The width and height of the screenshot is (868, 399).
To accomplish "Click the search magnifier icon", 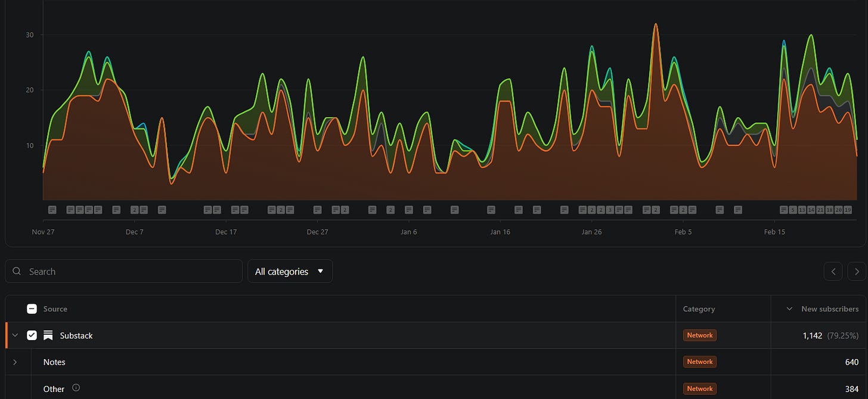I will [x=17, y=271].
